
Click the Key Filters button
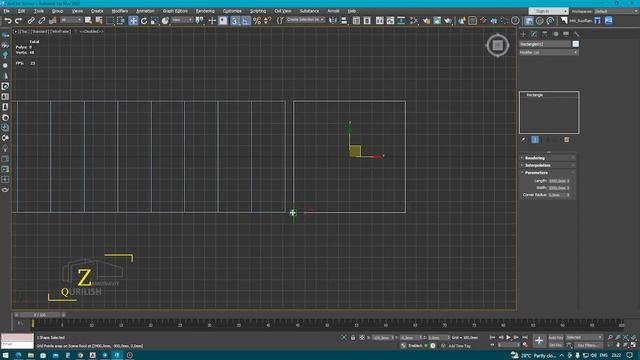[x=588, y=345]
